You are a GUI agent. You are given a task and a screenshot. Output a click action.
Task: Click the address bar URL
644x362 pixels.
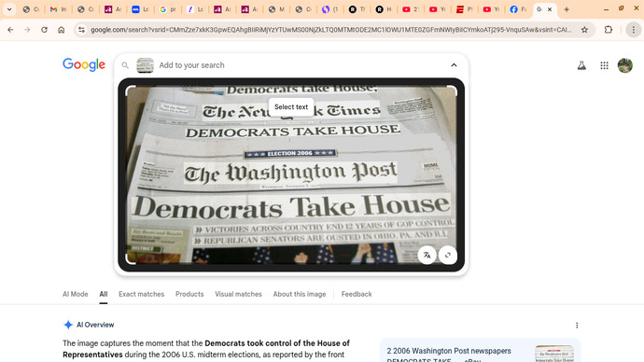330,30
